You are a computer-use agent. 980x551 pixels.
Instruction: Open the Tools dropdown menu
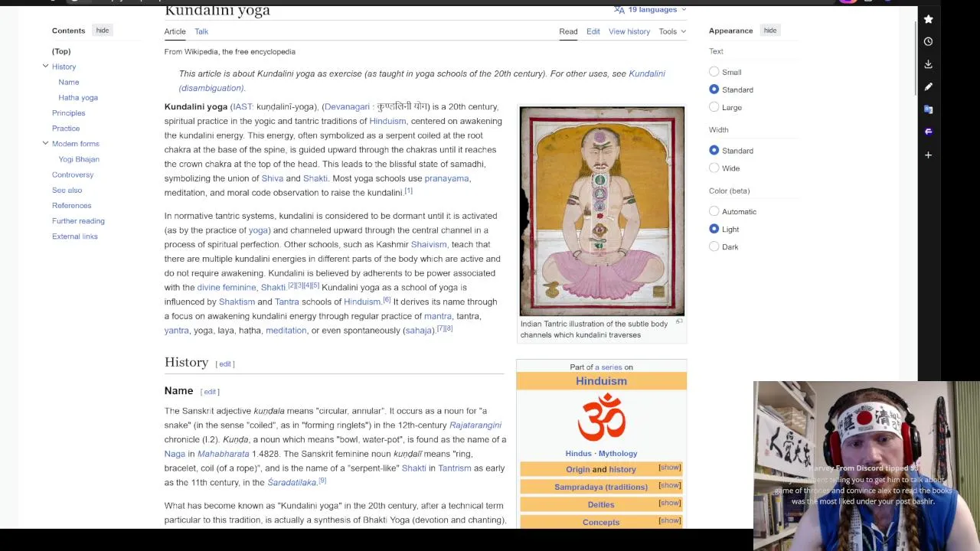pyautogui.click(x=672, y=31)
